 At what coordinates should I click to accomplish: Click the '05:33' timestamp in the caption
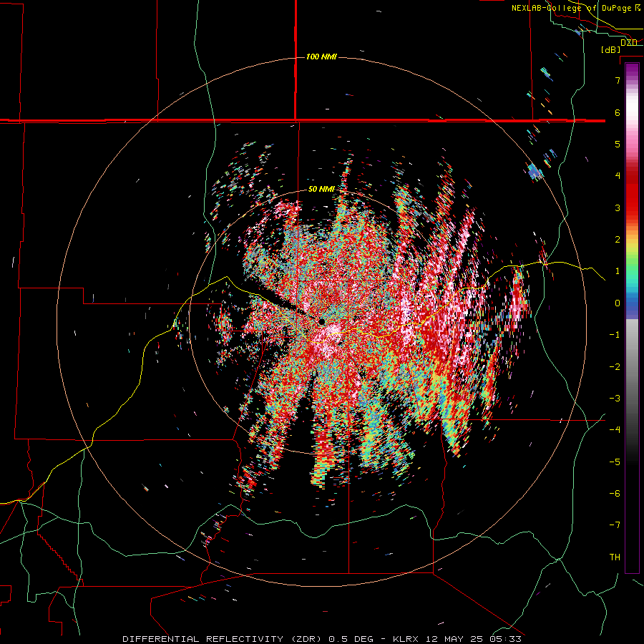(x=505, y=639)
